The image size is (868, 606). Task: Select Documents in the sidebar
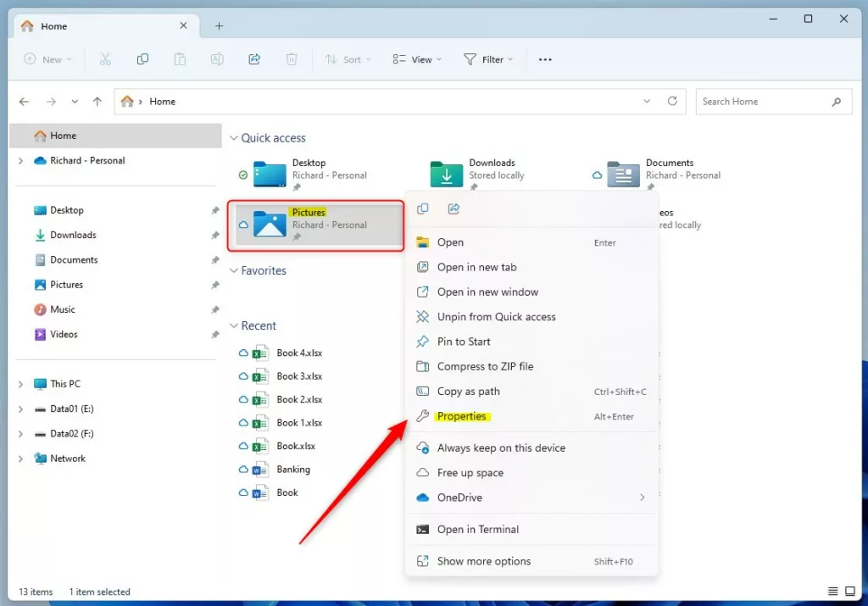coord(115,260)
